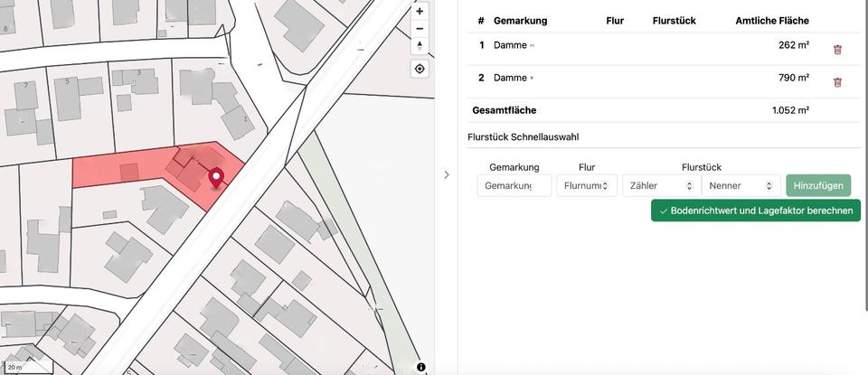The image size is (868, 375).
Task: Zoom out of the map
Action: pos(420,29)
